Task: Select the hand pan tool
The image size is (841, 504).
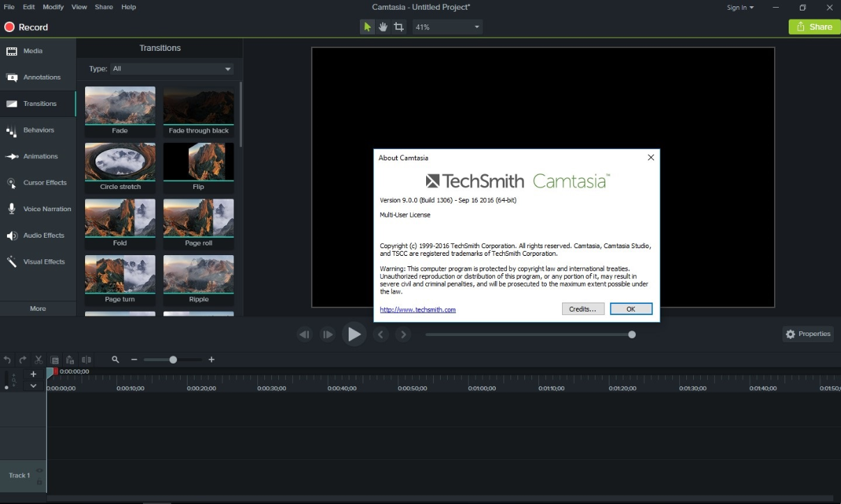Action: point(383,27)
